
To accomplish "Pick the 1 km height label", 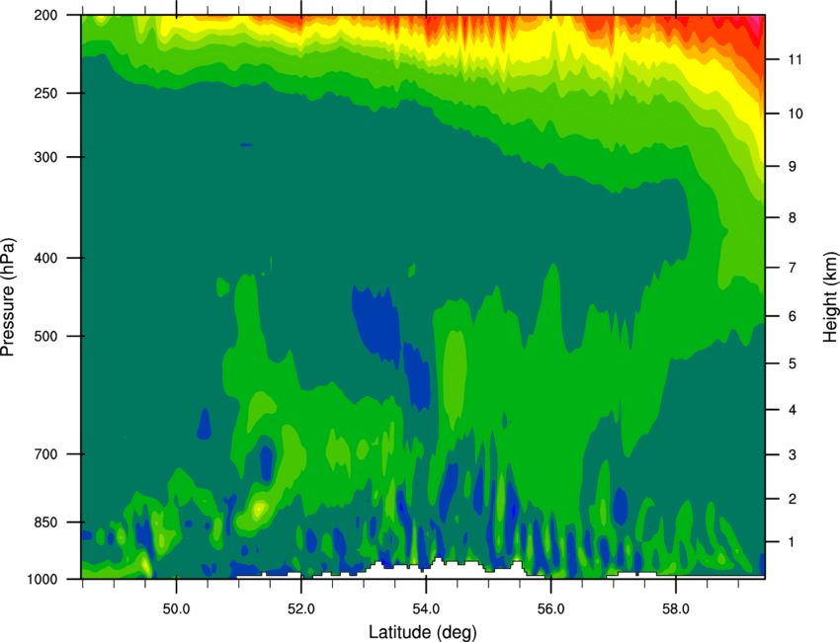I will tap(793, 542).
